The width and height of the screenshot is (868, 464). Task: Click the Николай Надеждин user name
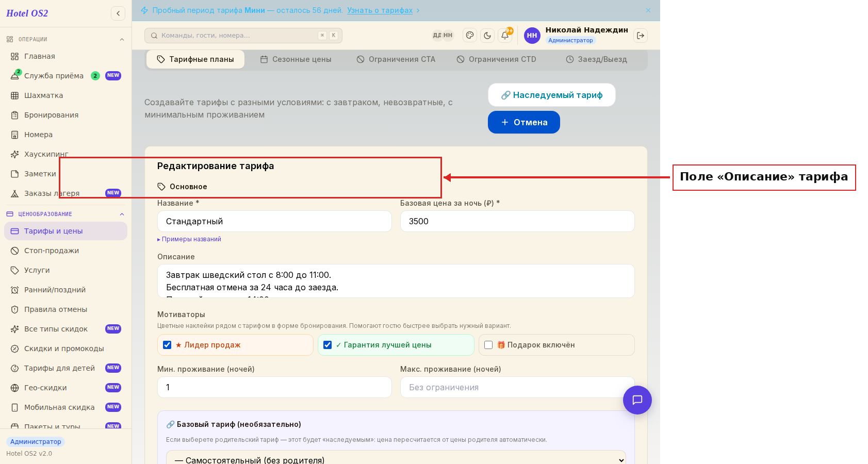tap(587, 30)
